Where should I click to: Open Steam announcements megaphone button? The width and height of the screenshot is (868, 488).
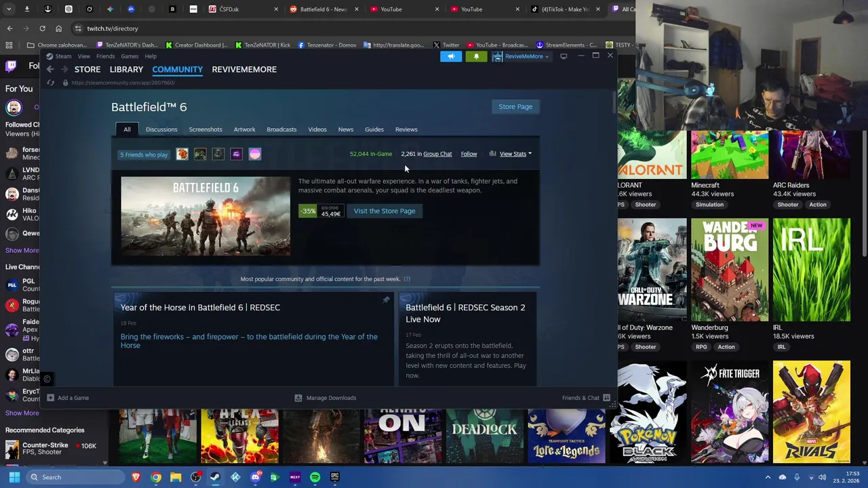point(451,56)
